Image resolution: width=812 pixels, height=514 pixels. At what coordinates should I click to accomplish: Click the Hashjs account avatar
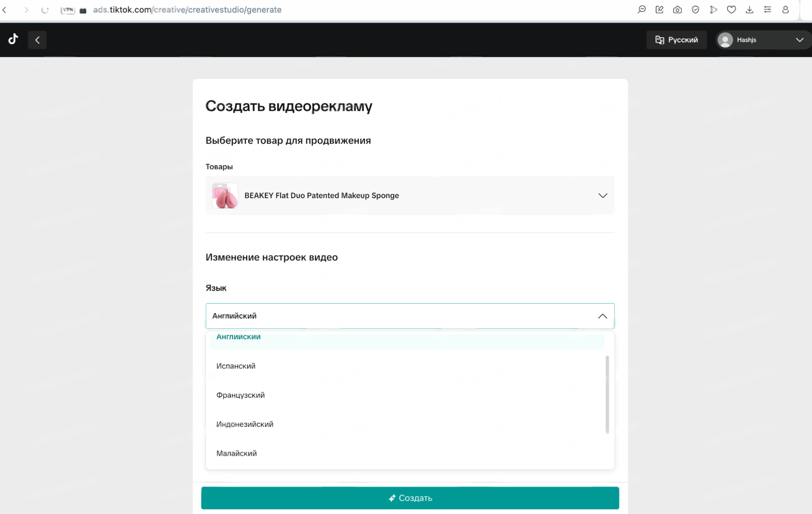click(x=725, y=40)
